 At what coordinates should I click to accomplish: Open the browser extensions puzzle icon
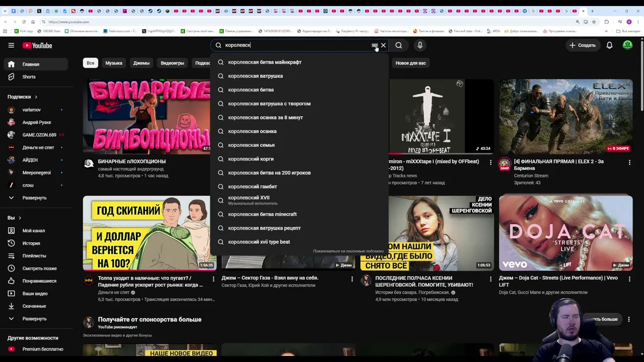[x=606, y=22]
